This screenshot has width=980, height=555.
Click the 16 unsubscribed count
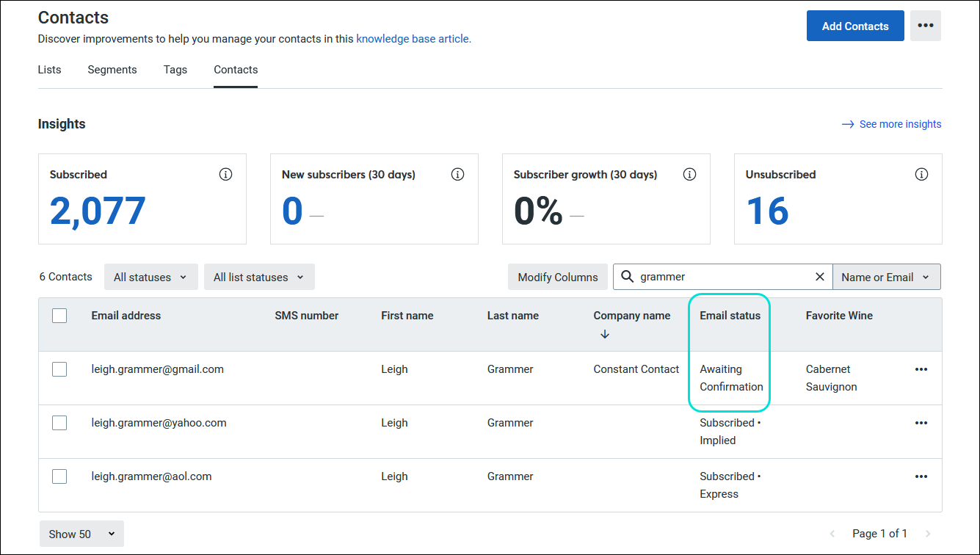pyautogui.click(x=767, y=211)
